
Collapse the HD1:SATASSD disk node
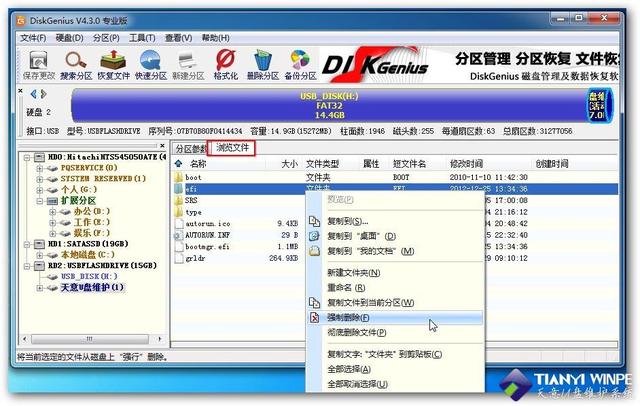27,244
